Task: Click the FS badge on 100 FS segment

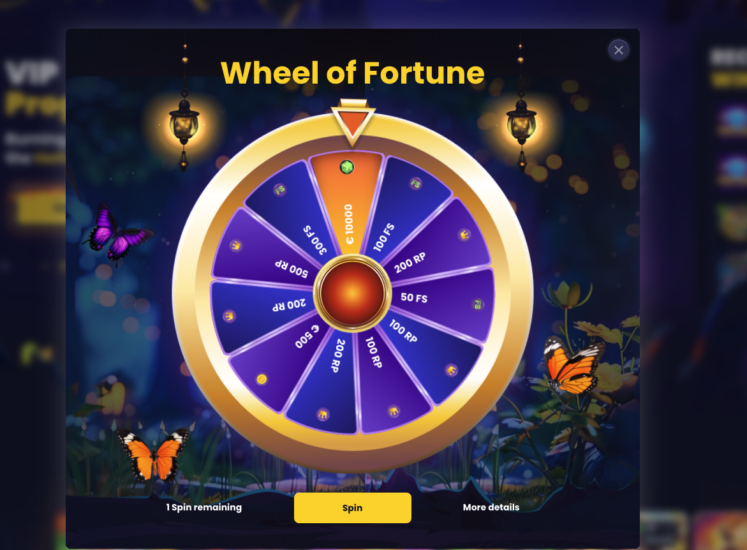Action: 415,183
